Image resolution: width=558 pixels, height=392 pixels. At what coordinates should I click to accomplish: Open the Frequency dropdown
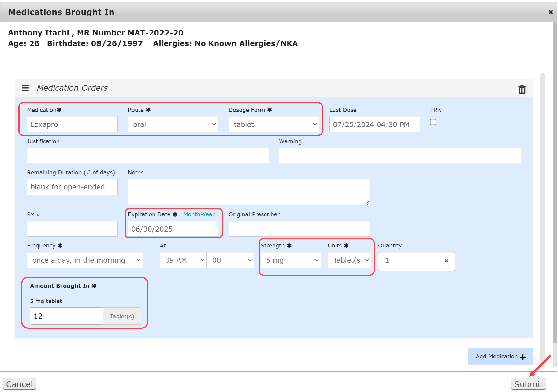coord(85,260)
